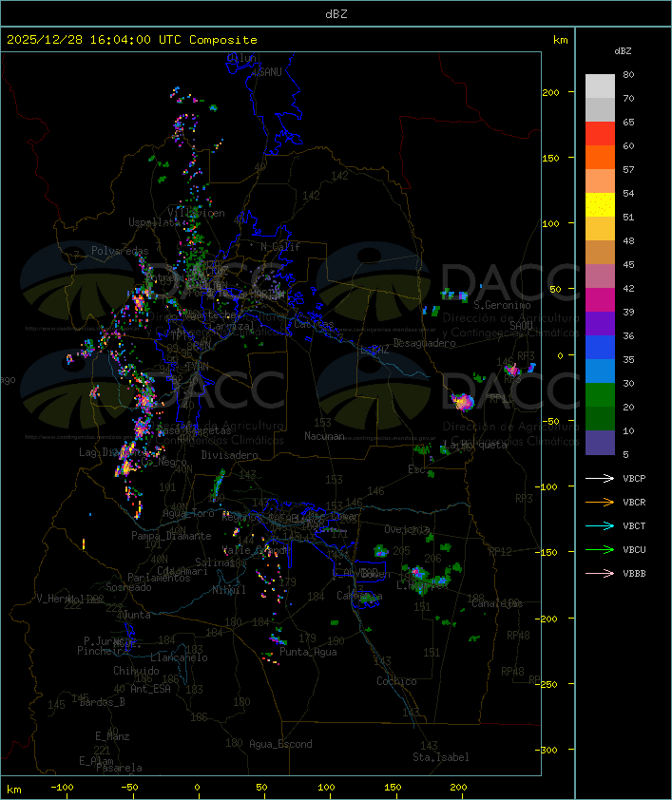Click the Llancanelo map label

tap(179, 657)
